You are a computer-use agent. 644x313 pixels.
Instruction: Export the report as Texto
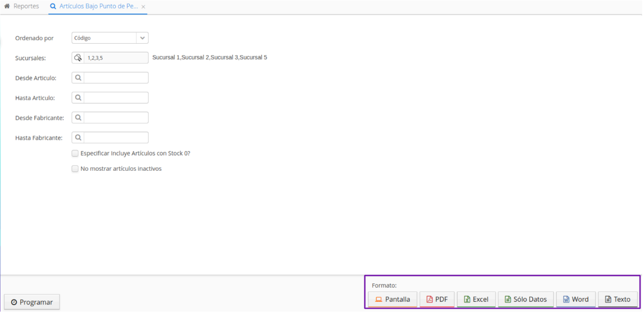click(618, 299)
